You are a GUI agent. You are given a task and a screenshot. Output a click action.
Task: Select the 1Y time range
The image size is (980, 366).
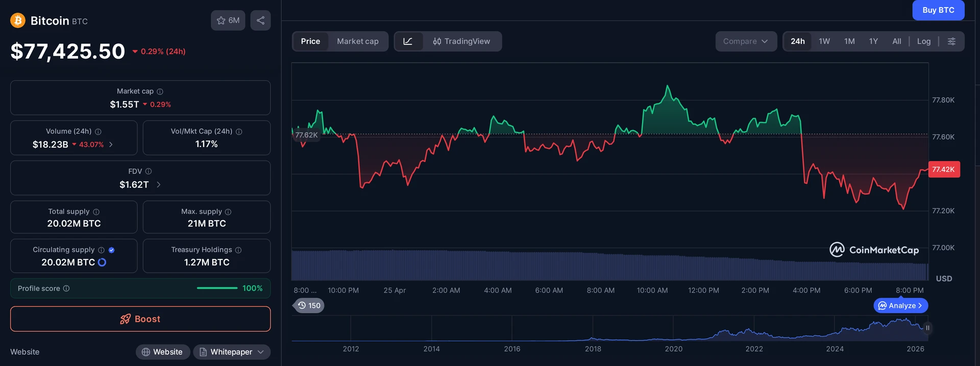pos(873,41)
